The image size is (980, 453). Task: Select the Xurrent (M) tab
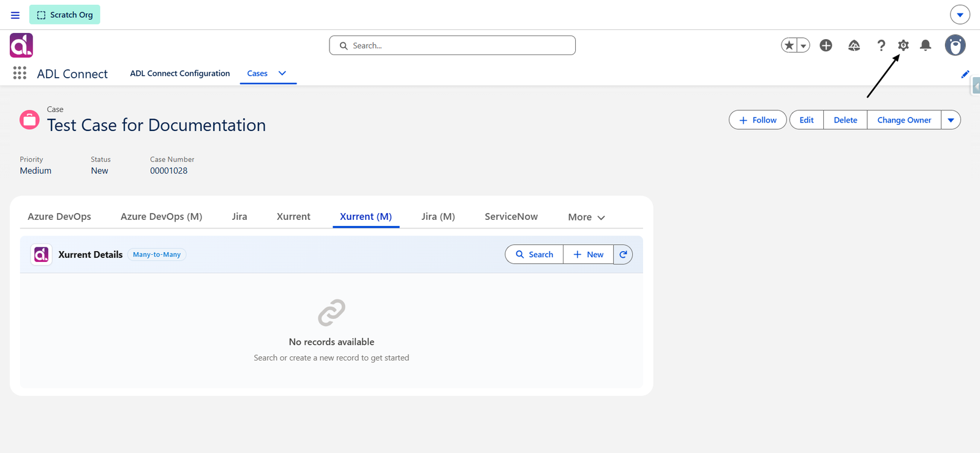click(366, 217)
